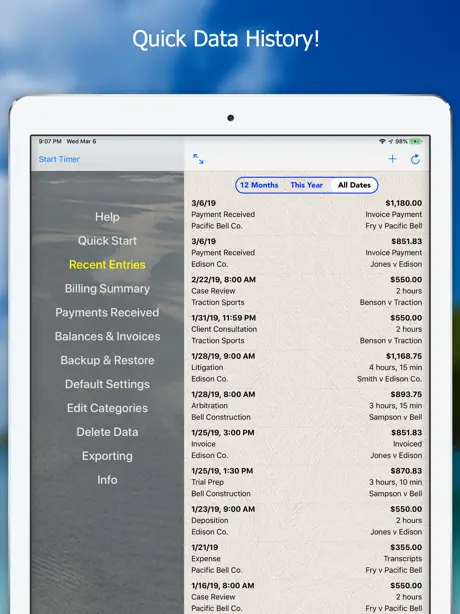Click the $893.75 amount

pyautogui.click(x=406, y=394)
